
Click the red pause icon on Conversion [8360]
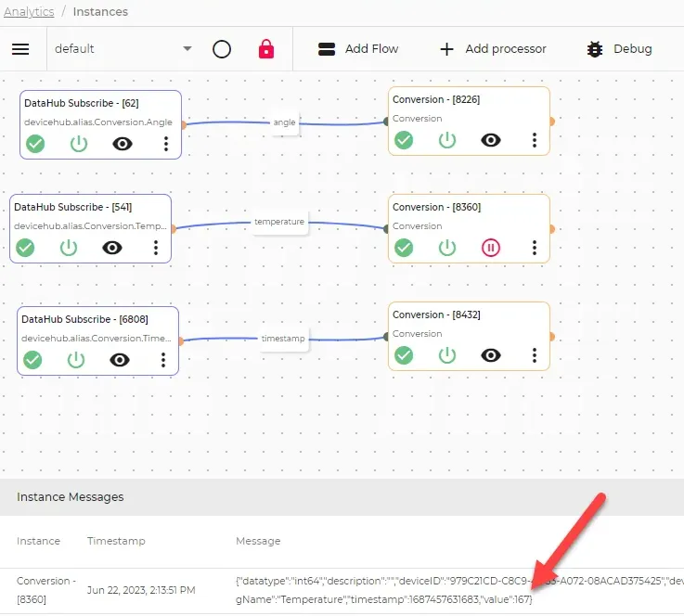[491, 248]
